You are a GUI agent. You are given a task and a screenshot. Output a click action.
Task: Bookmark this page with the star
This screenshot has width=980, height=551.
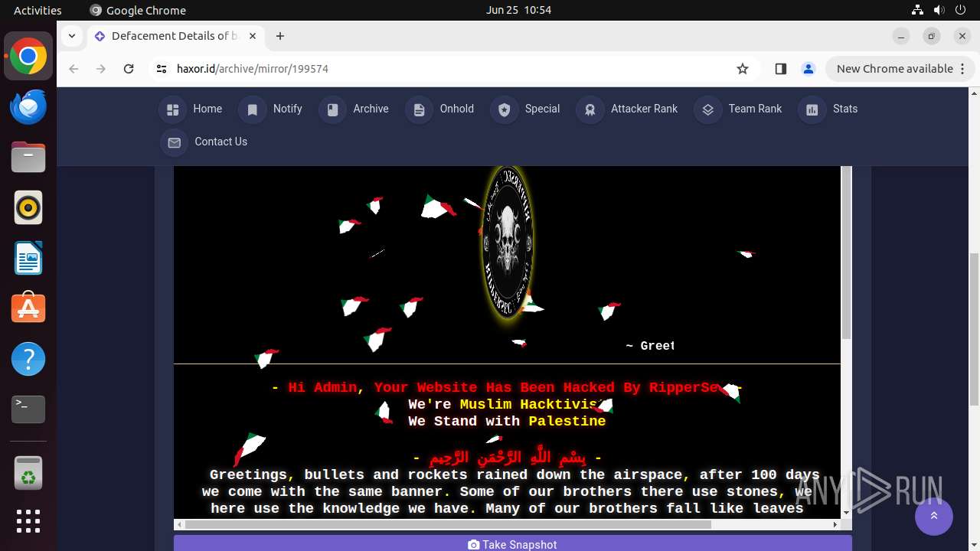pyautogui.click(x=742, y=69)
